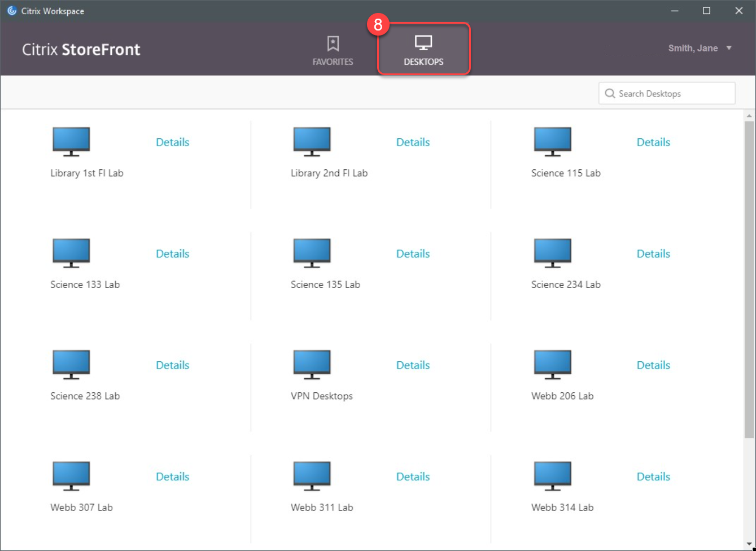756x551 pixels.
Task: View Details for Webb 307 Lab
Action: click(172, 476)
